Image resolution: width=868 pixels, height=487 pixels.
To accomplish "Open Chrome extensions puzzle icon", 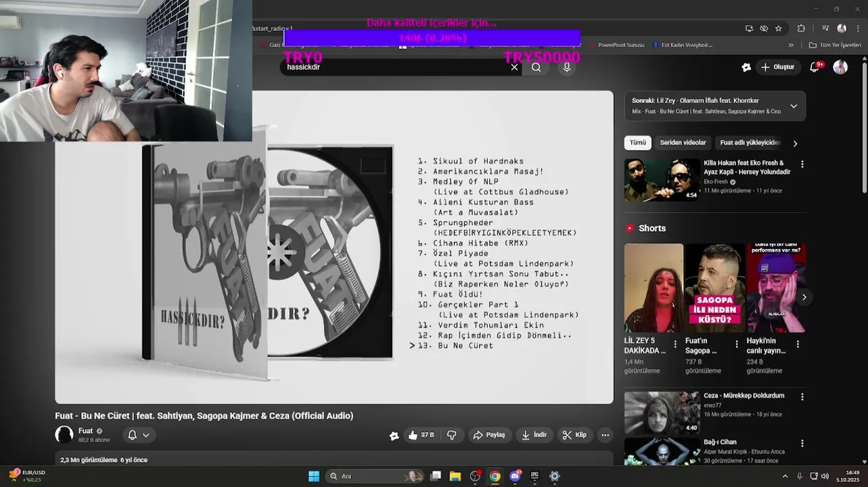I will [802, 28].
